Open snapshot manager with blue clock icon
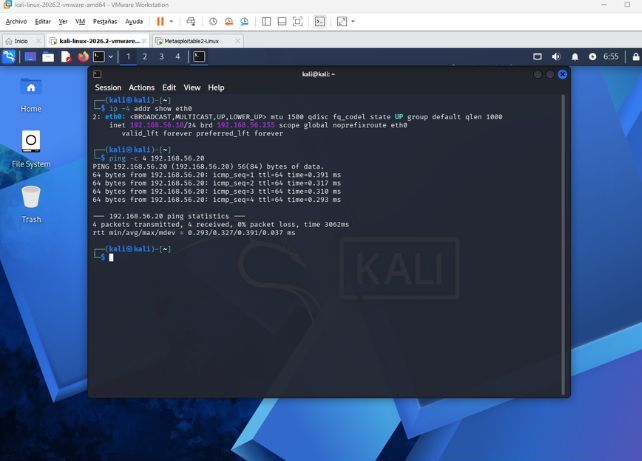Image resolution: width=642 pixels, height=461 pixels. [244, 21]
